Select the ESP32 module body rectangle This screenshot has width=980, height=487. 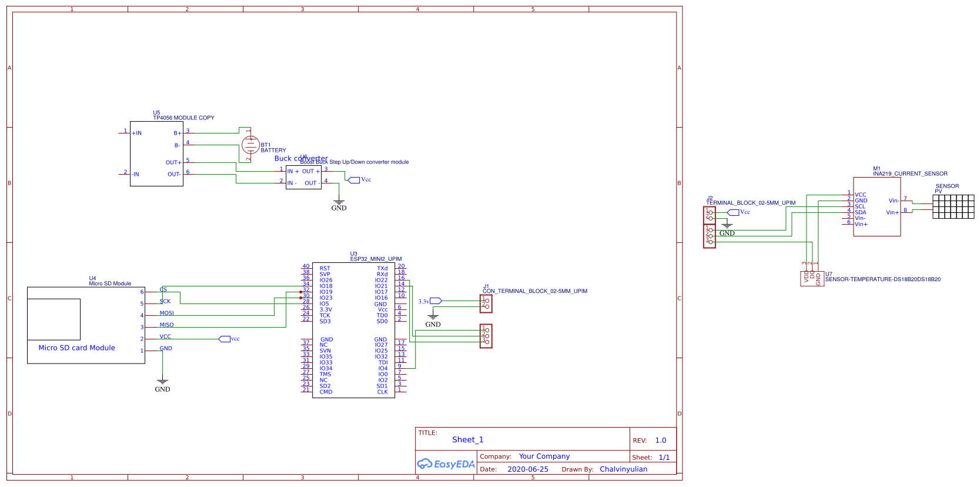click(353, 331)
